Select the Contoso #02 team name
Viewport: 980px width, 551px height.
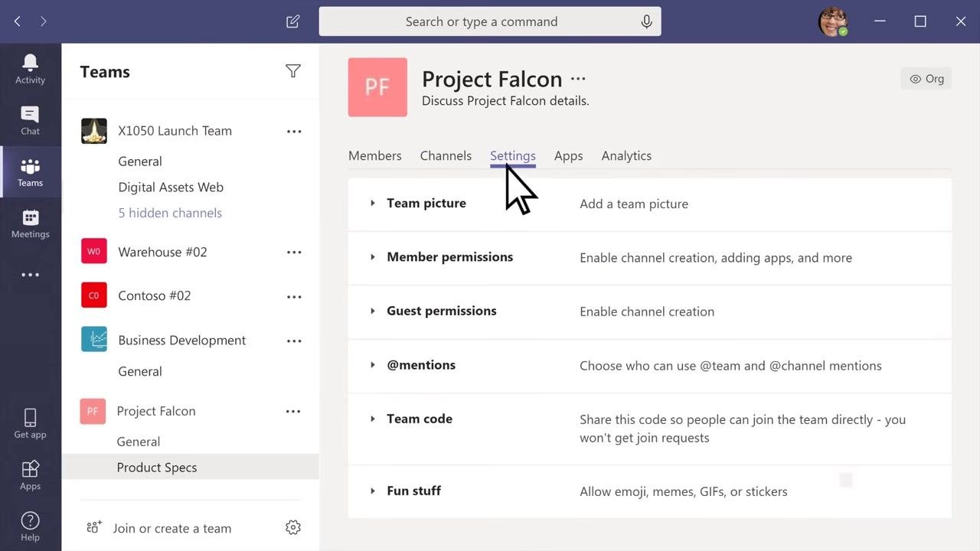[154, 295]
